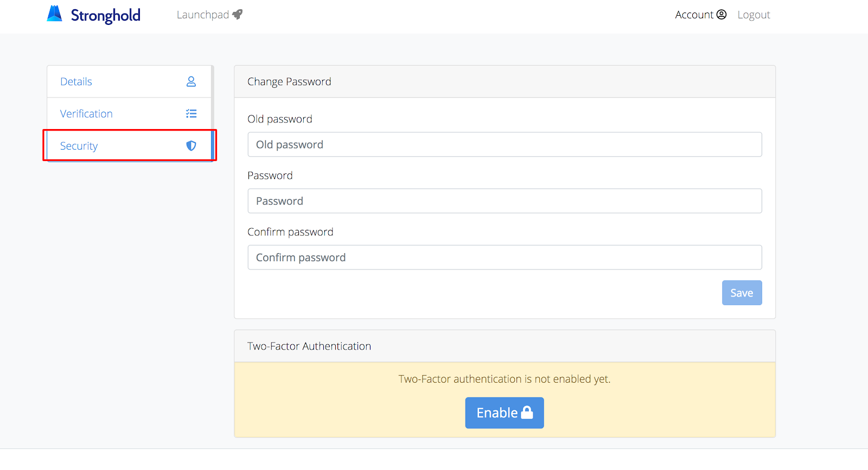Click the Verification checklist icon
This screenshot has width=868, height=470.
(191, 114)
